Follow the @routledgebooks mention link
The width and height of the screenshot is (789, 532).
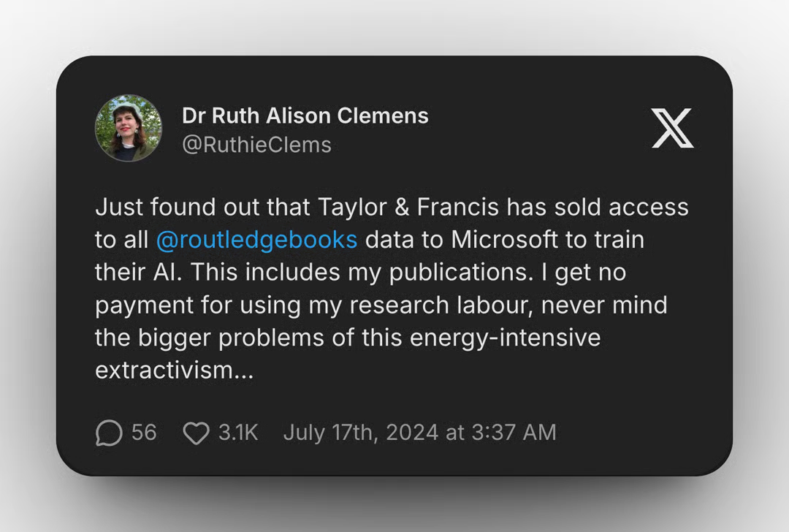pyautogui.click(x=256, y=240)
